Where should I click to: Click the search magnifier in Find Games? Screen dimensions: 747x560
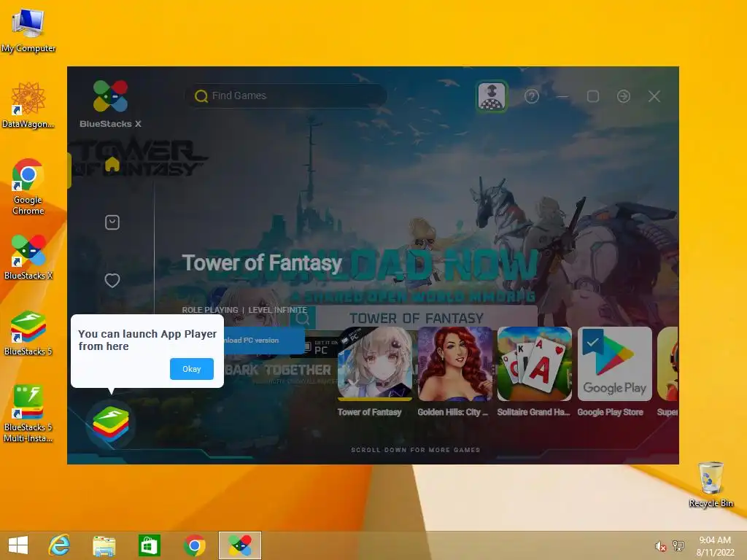pyautogui.click(x=201, y=96)
